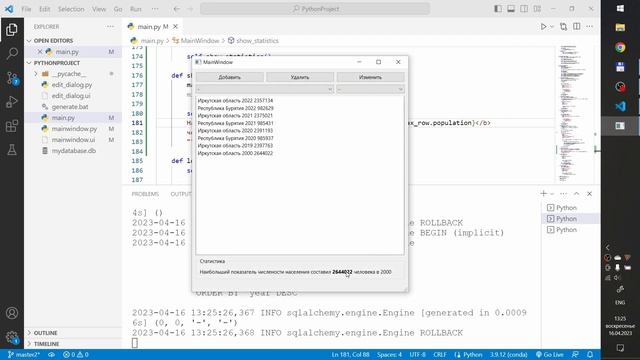Viewport: 640px width, 360px height.
Task: Open the Manage gear icon
Action: tap(12, 337)
